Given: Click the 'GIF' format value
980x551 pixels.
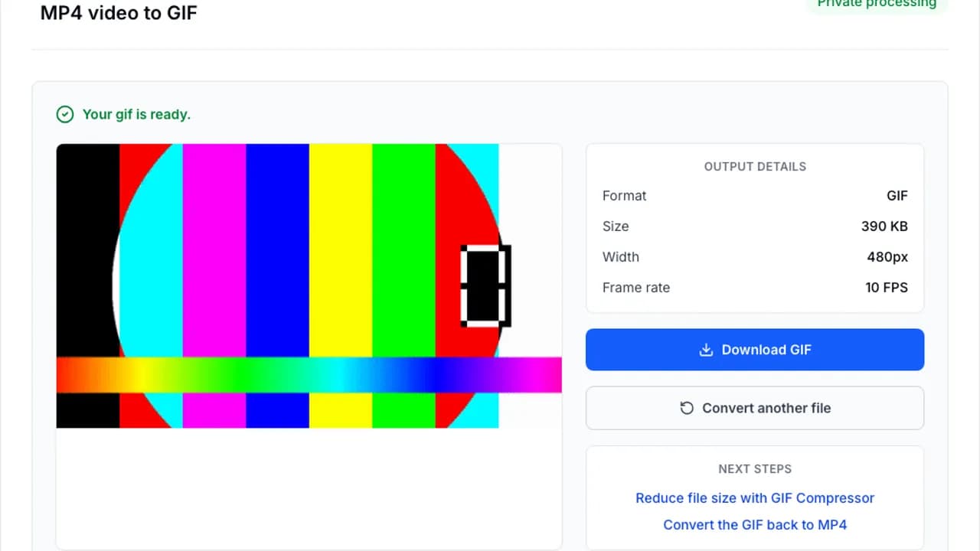Looking at the screenshot, I should [897, 196].
